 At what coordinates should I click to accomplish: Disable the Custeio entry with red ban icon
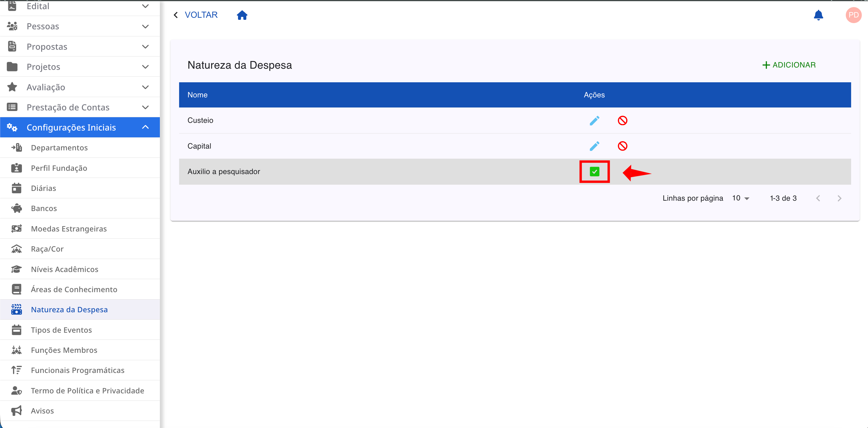622,120
